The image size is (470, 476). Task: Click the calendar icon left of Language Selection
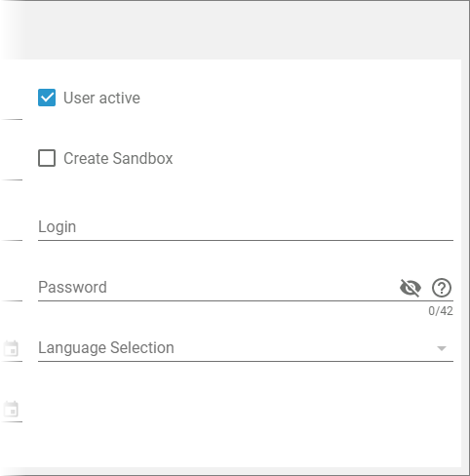(x=11, y=348)
